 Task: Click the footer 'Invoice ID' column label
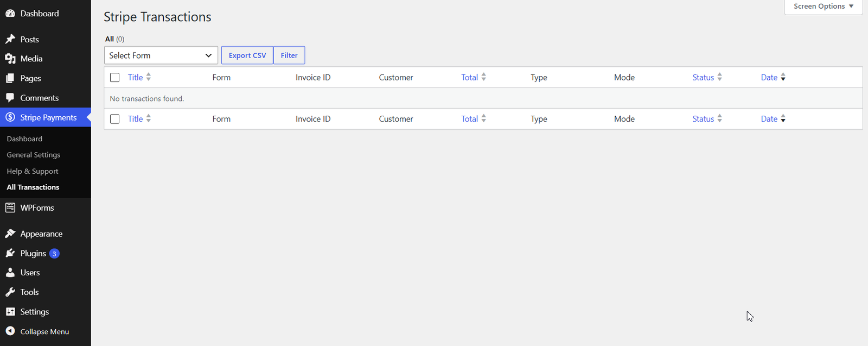coord(313,119)
